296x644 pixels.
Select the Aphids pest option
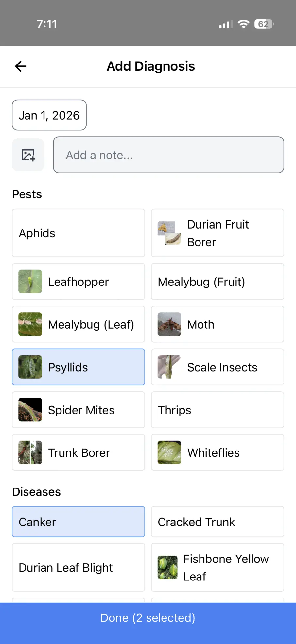click(78, 233)
